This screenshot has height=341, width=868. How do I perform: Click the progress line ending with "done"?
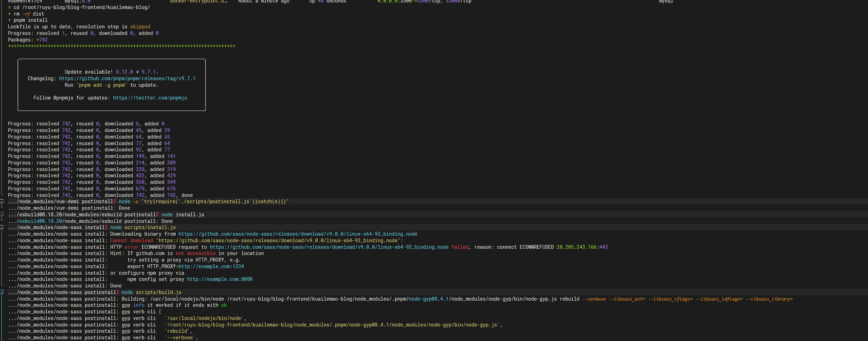tap(100, 195)
